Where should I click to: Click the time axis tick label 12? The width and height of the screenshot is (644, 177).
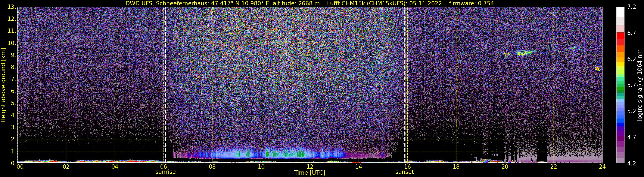coord(310,167)
